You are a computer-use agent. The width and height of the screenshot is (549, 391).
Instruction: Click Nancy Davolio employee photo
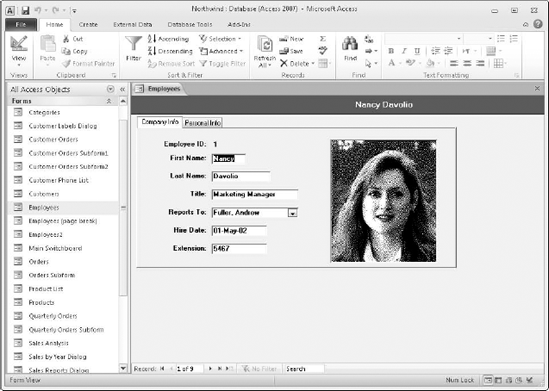click(384, 201)
